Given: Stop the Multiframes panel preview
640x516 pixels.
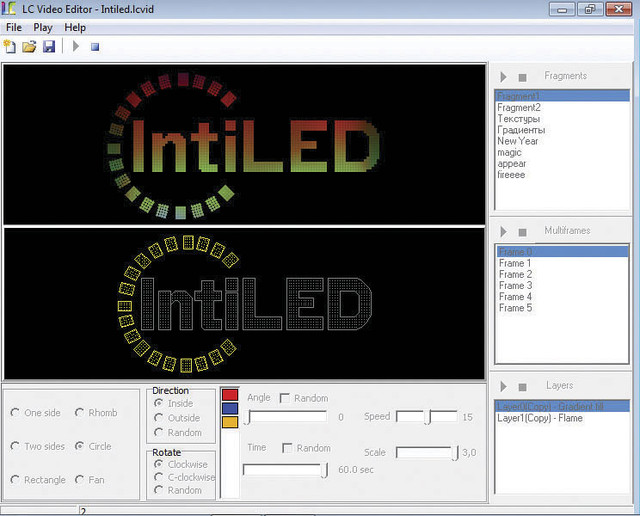Looking at the screenshot, I should click(522, 232).
